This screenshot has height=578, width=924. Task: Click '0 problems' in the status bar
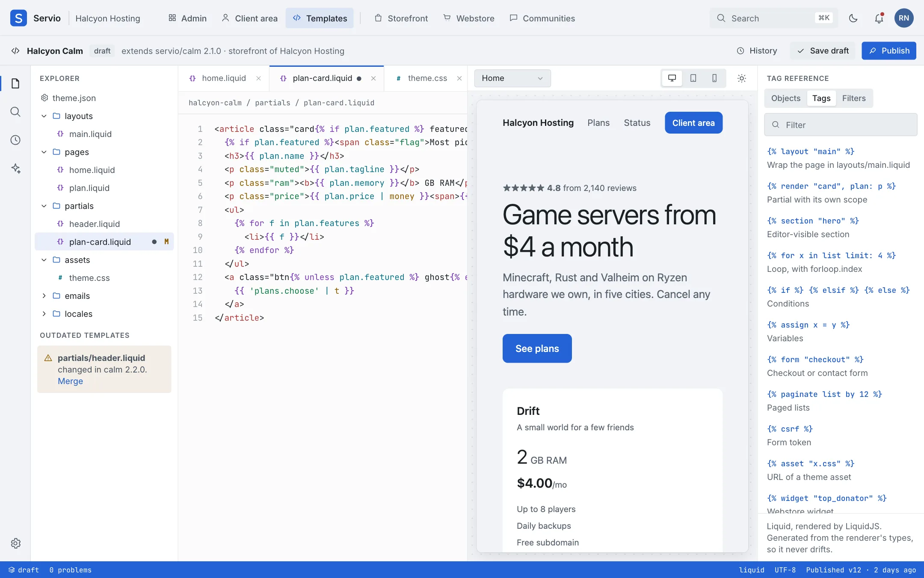point(70,570)
